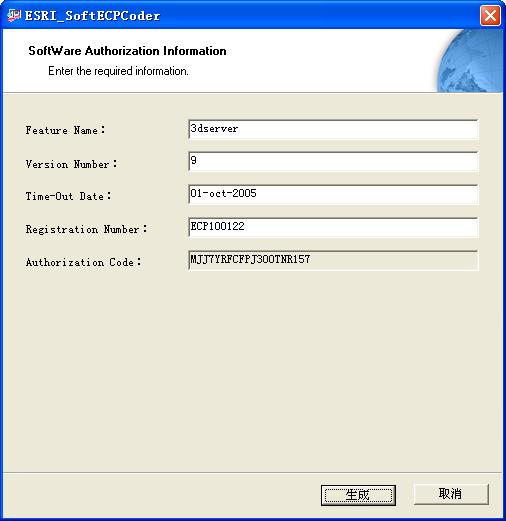This screenshot has height=521, width=506.
Task: Click into the Registration Number field
Action: point(333,227)
